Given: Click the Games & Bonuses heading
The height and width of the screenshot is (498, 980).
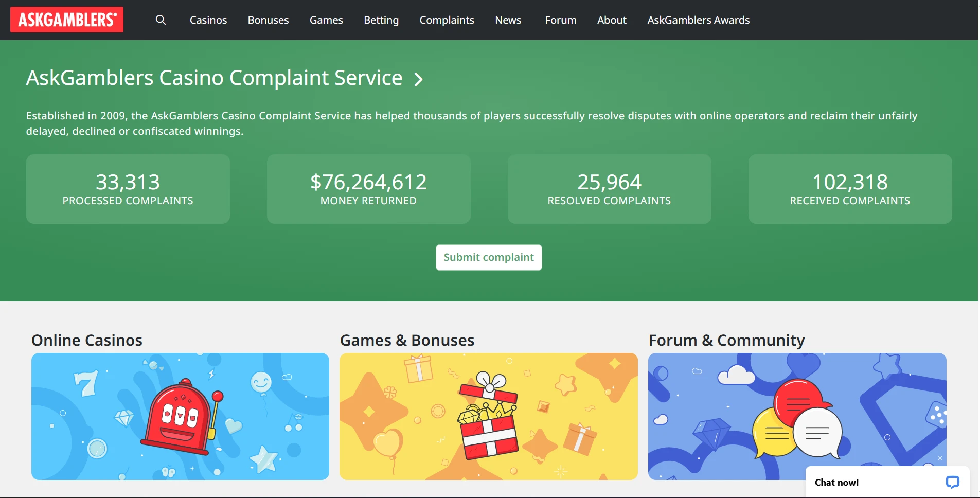Looking at the screenshot, I should pyautogui.click(x=407, y=340).
